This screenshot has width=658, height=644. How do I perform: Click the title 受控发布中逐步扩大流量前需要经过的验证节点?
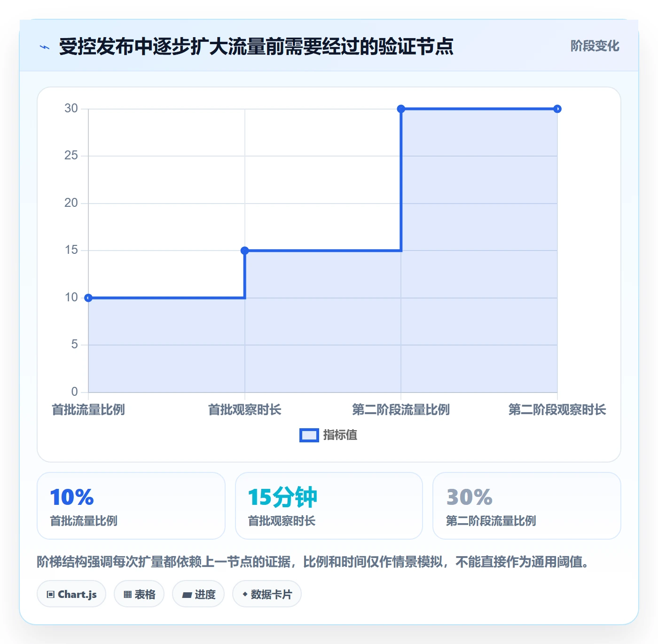[256, 47]
